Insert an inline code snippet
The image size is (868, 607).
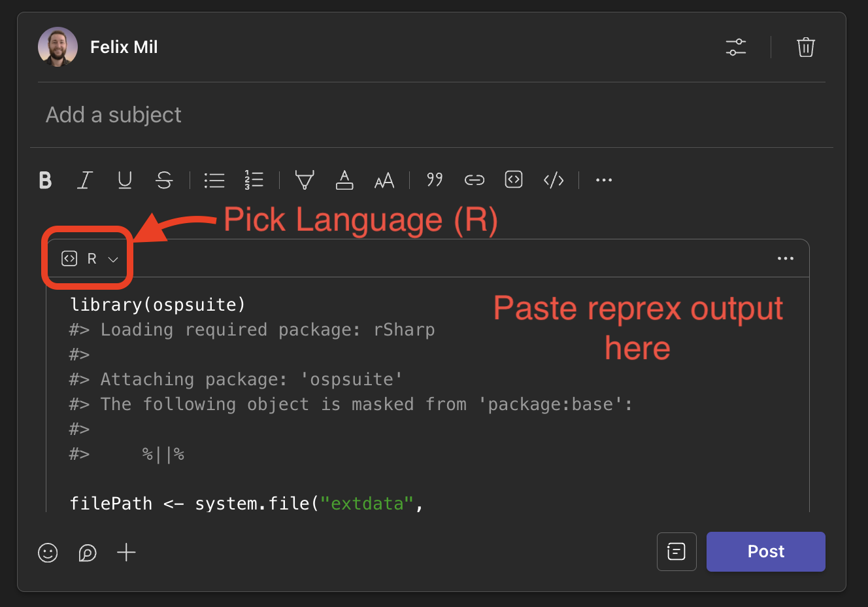(554, 180)
